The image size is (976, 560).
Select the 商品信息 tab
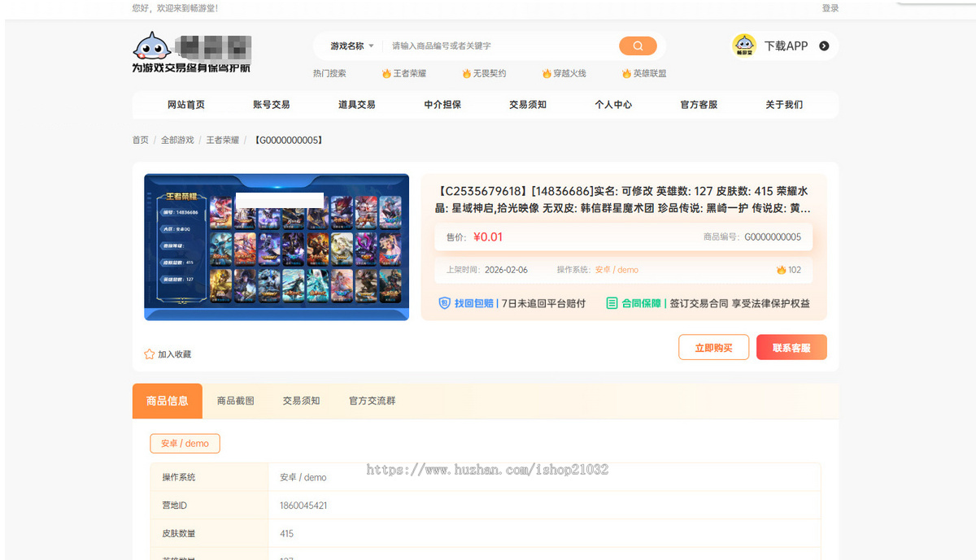pyautogui.click(x=168, y=401)
